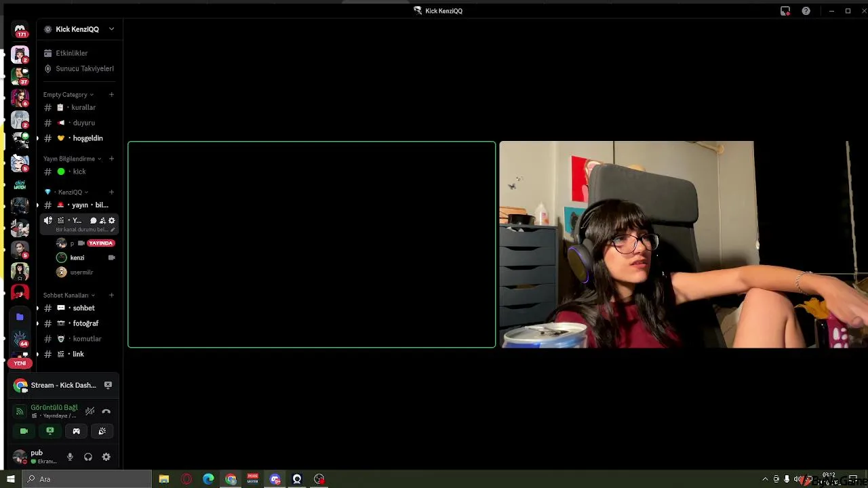Open connection info signal icon
Image resolution: width=868 pixels, height=488 pixels.
pyautogui.click(x=20, y=411)
